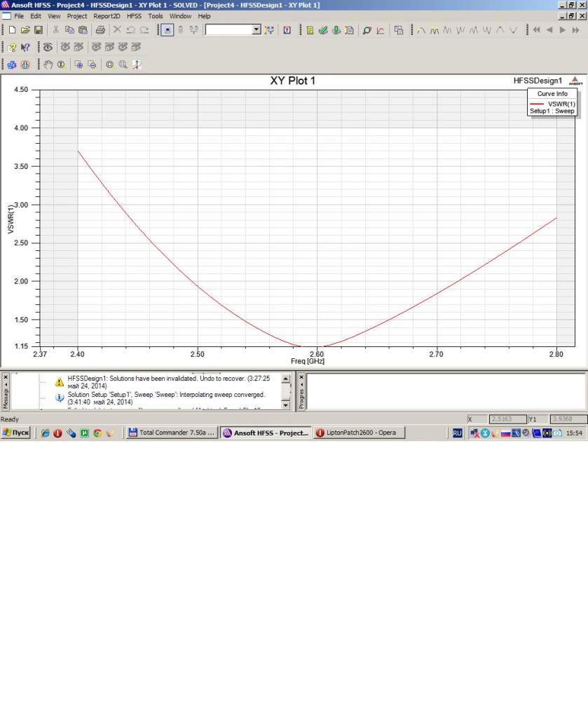Open the Tools menu
The height and width of the screenshot is (718, 588).
156,16
